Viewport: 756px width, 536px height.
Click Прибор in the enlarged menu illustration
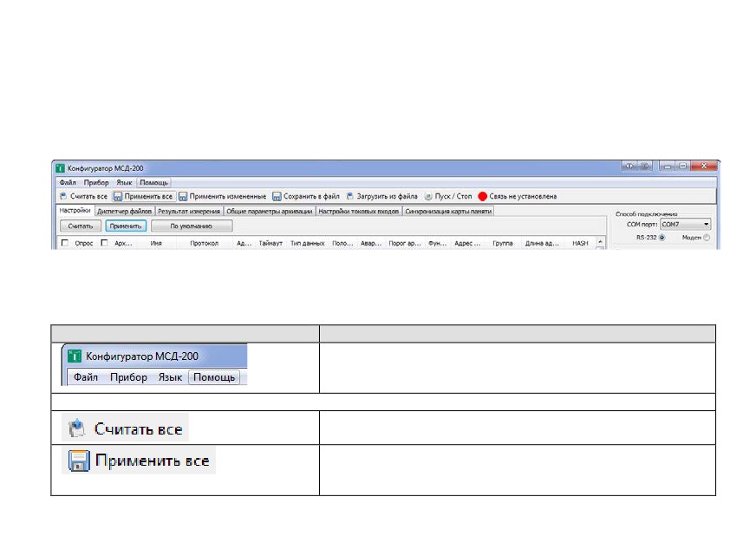[x=128, y=377]
